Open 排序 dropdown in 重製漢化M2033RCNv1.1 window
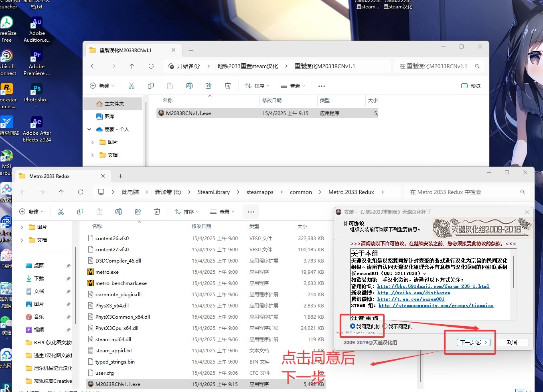Image resolution: width=543 pixels, height=392 pixels. tap(257, 86)
